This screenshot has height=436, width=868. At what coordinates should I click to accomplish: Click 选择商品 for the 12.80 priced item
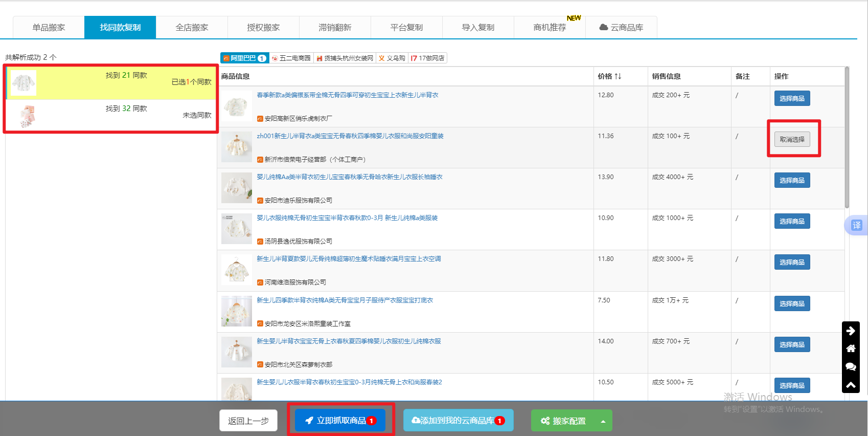792,98
